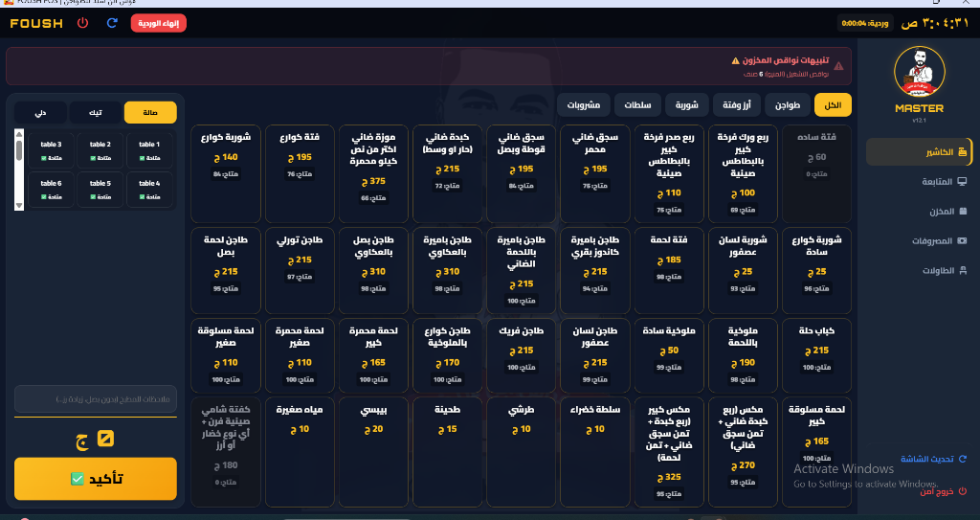This screenshot has width=980, height=520.
Task: Add شوربة كوارع سادة 25 item
Action: click(817, 271)
